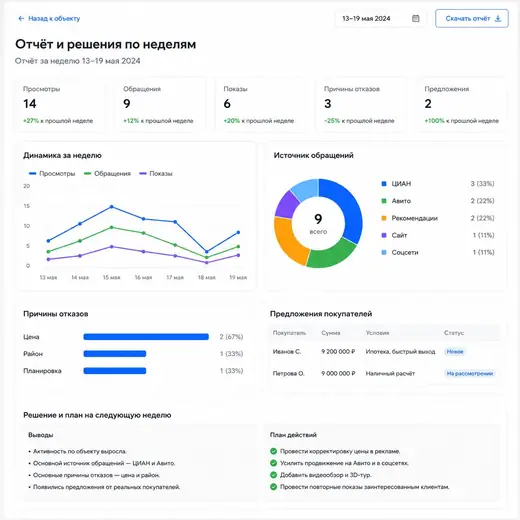
Task: Select the 'Иванов С.' buyer row
Action: click(385, 352)
